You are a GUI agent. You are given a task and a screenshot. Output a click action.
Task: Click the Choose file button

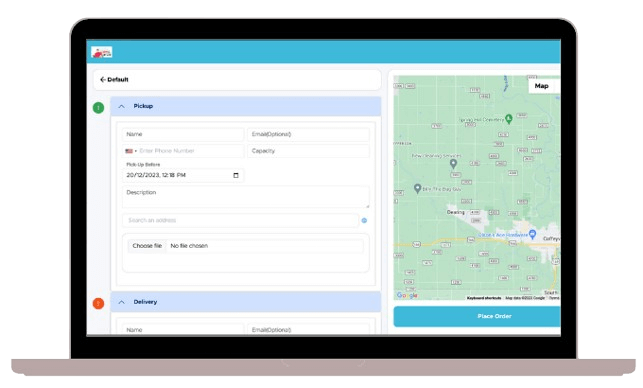point(147,246)
